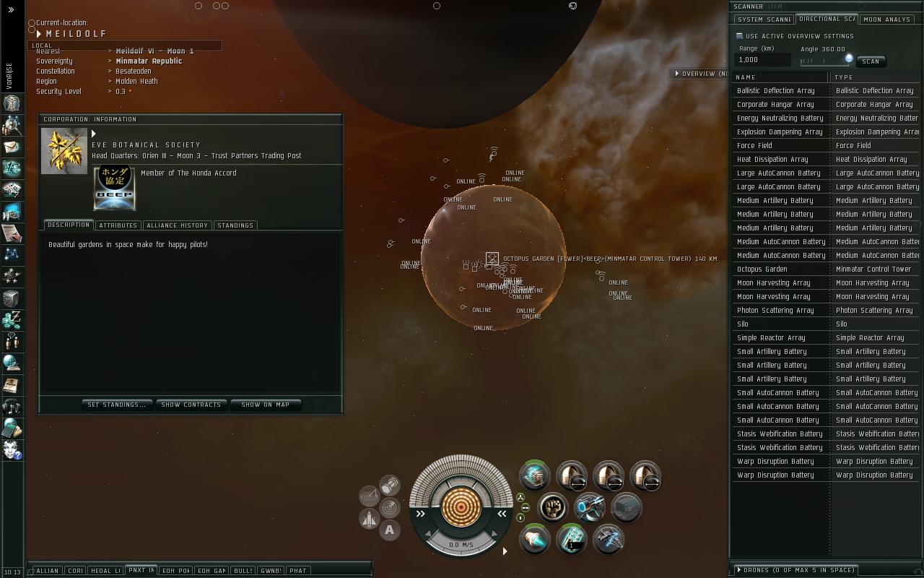Click the speed gauge showing 0.0 M/S
924x578 pixels.
(x=461, y=545)
